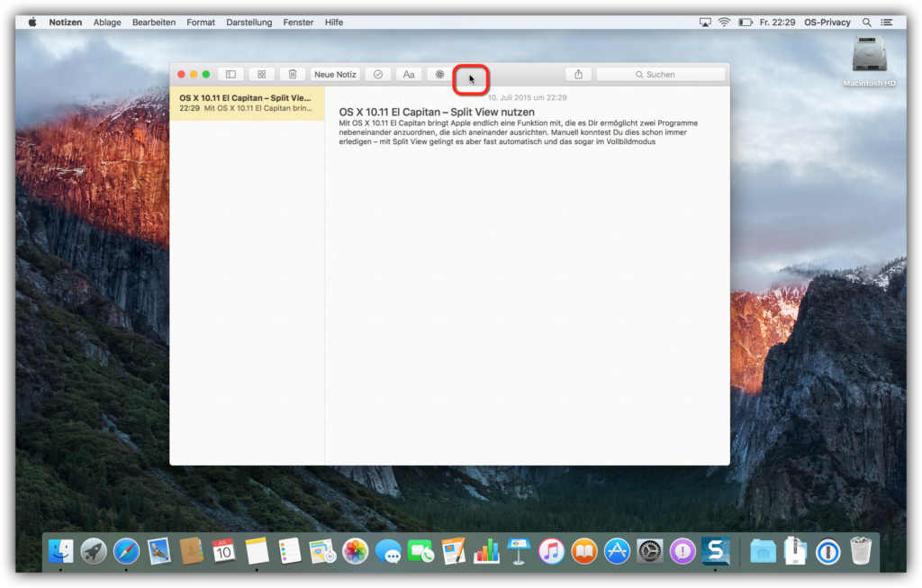922x588 pixels.
Task: Open the blue camera folder in Dock
Action: coord(763,552)
